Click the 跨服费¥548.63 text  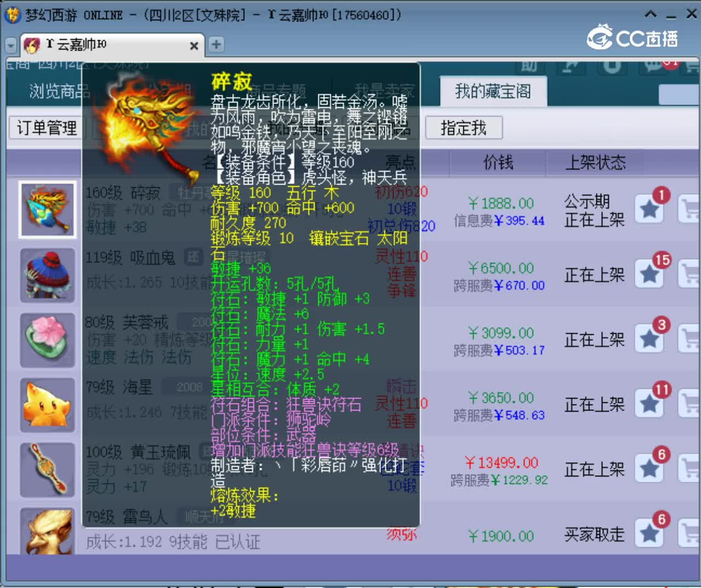(x=499, y=415)
